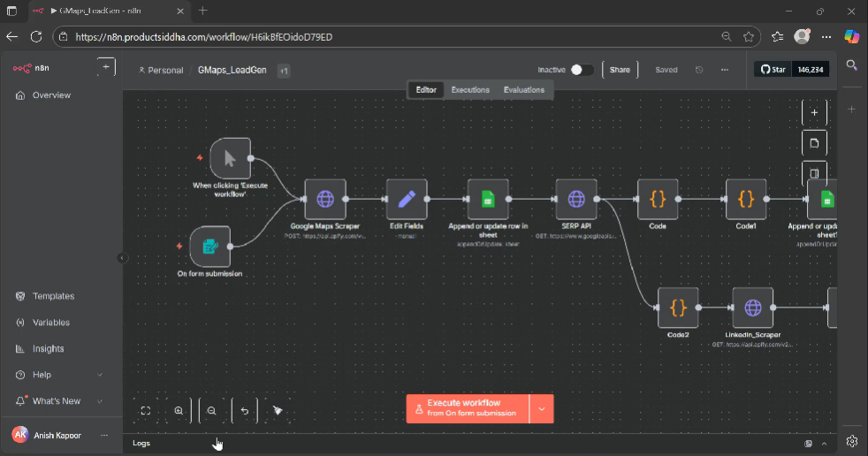Click the On form submission trigger node

coord(210,247)
